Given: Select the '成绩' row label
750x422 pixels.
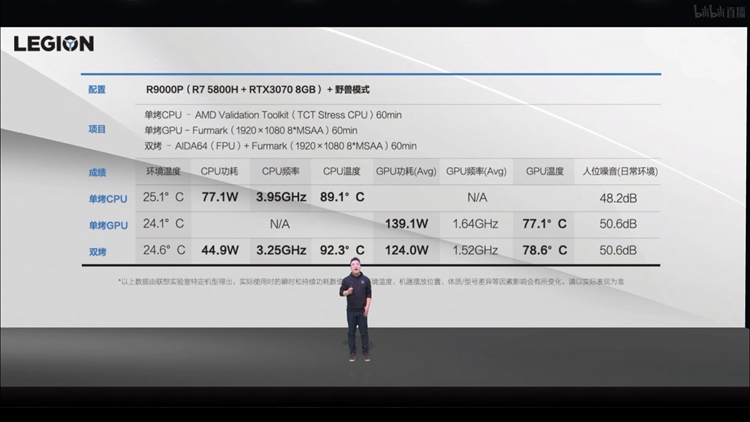Looking at the screenshot, I should pos(97,172).
